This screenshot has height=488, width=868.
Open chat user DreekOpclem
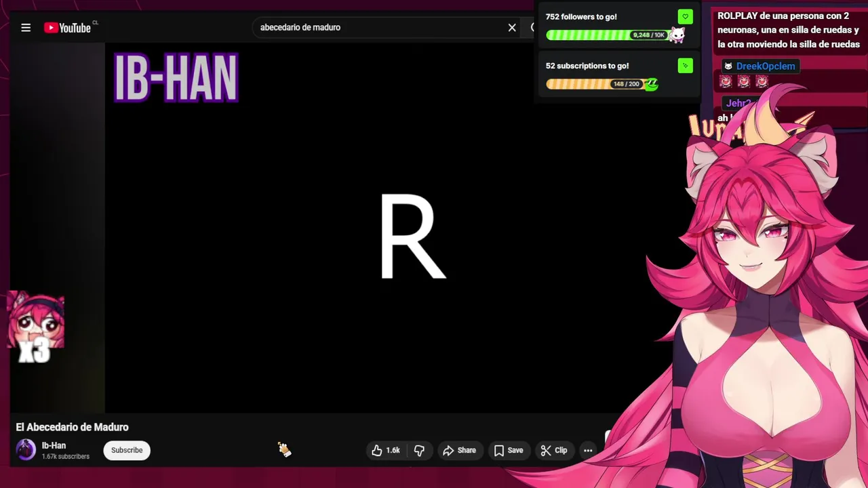tap(765, 66)
